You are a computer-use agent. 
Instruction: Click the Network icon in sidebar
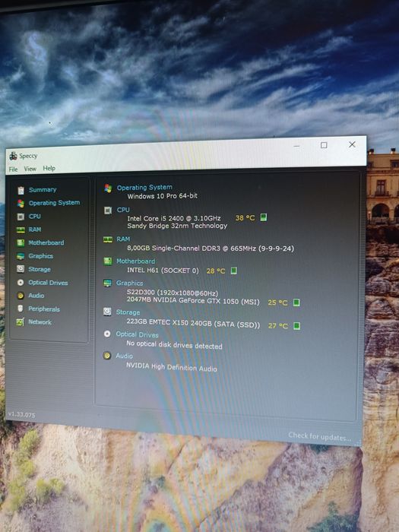coord(21,322)
